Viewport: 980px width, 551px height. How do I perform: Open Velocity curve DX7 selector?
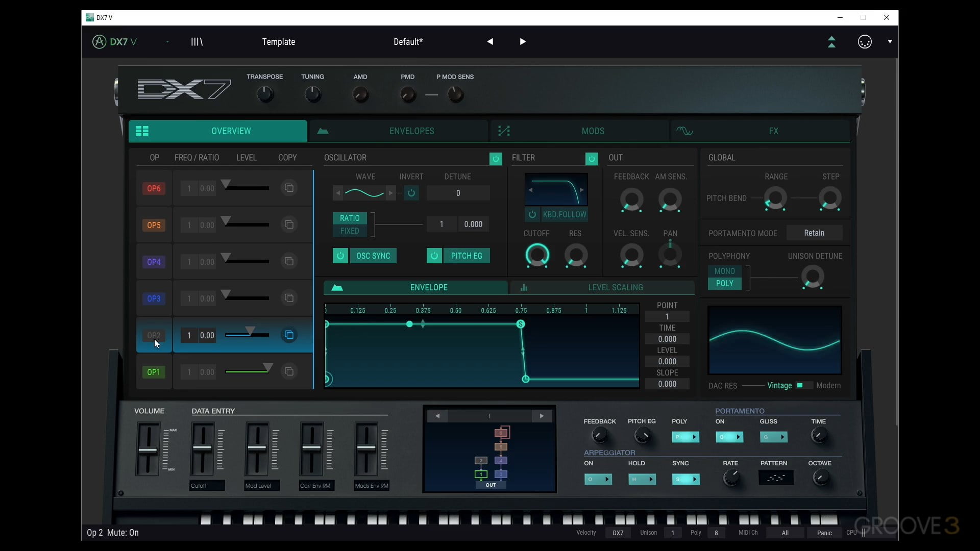tap(618, 533)
